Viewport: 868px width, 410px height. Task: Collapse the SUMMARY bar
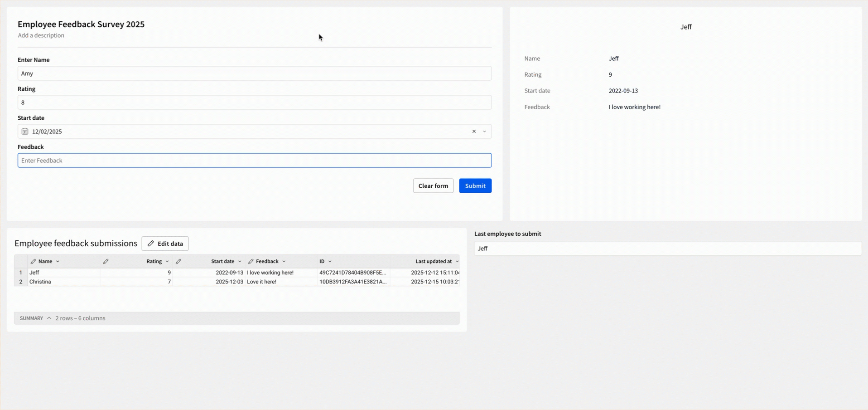click(49, 318)
